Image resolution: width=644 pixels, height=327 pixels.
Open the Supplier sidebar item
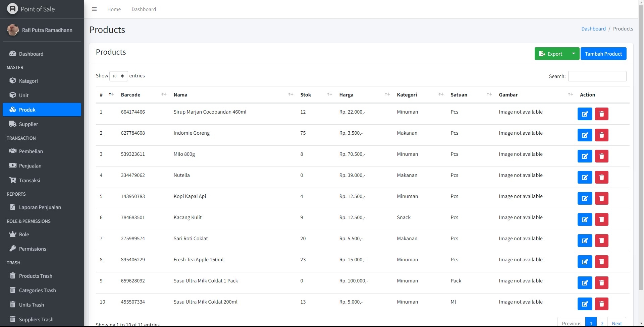click(42, 124)
